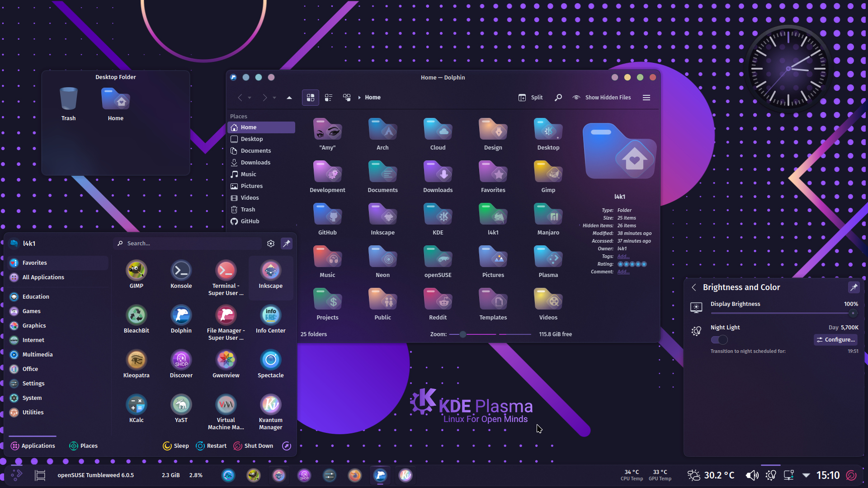The height and width of the screenshot is (488, 868).
Task: Go up one folder level in Dolphin
Action: [x=289, y=98]
